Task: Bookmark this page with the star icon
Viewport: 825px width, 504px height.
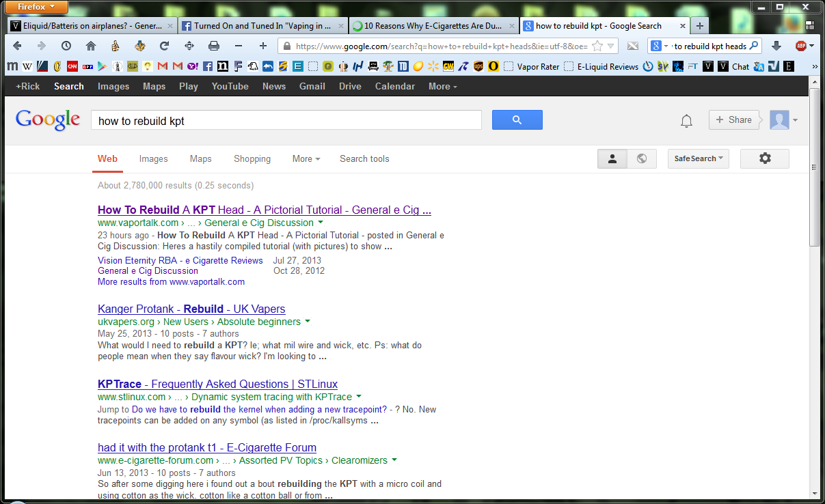Action: (x=597, y=46)
